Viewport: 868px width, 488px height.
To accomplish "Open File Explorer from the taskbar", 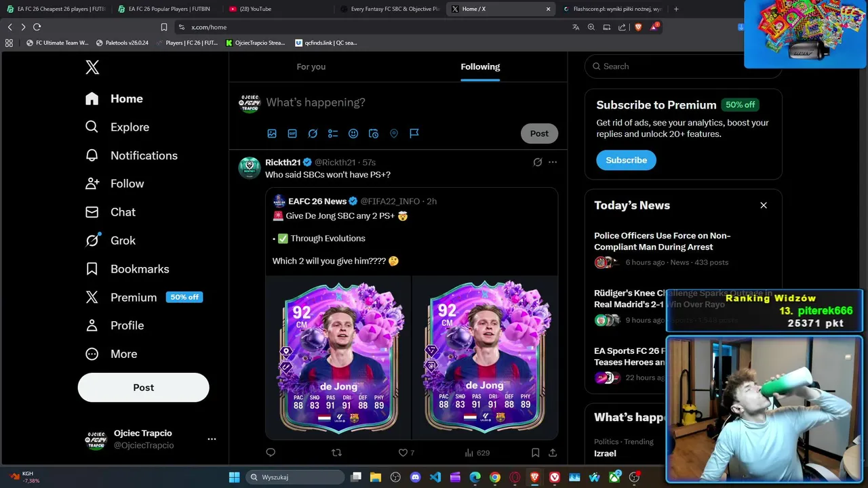I will point(376,477).
